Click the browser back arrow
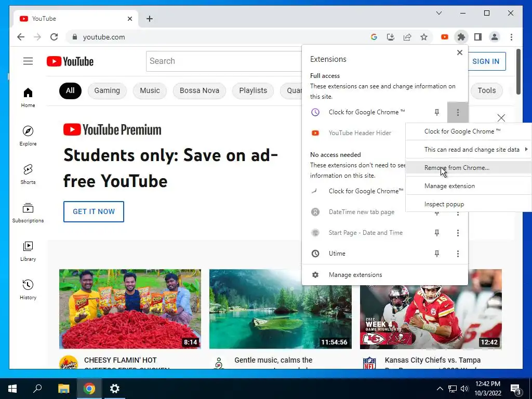The height and width of the screenshot is (399, 532). [x=21, y=37]
